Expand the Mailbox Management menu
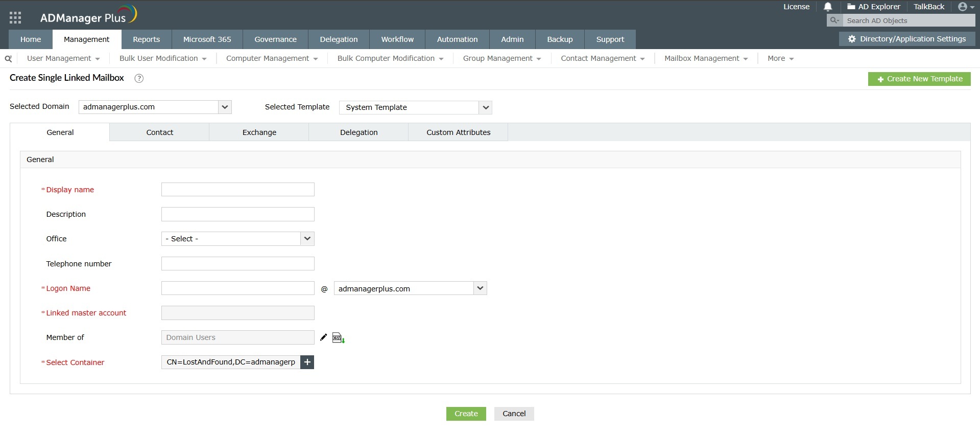980x432 pixels. tap(706, 58)
